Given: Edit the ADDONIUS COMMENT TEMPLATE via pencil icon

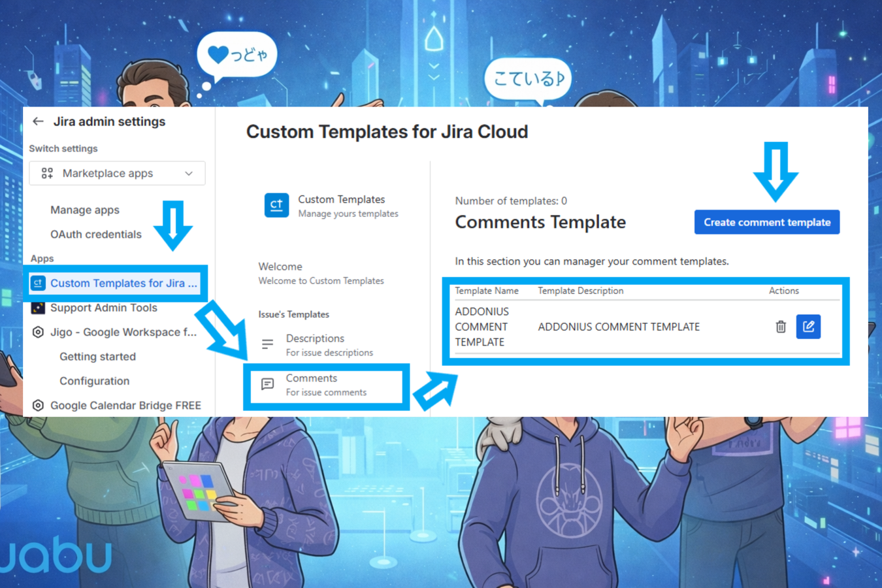Looking at the screenshot, I should [x=808, y=327].
